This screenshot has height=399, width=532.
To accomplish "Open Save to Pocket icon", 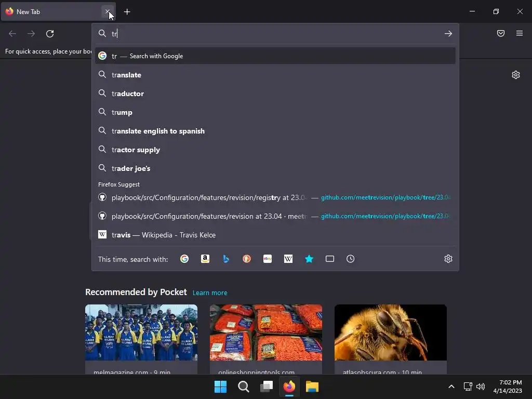I will (501, 33).
